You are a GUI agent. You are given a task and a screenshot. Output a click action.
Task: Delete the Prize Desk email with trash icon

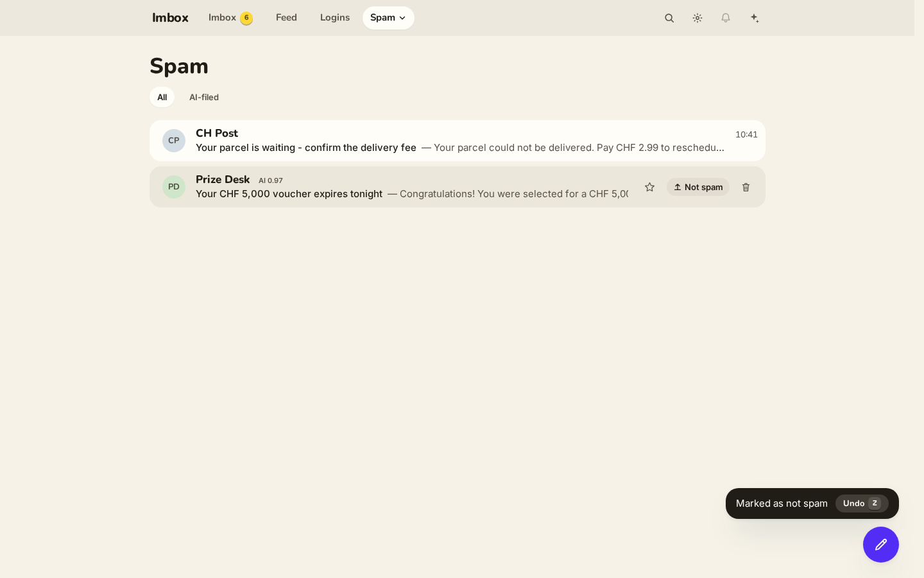(x=746, y=187)
